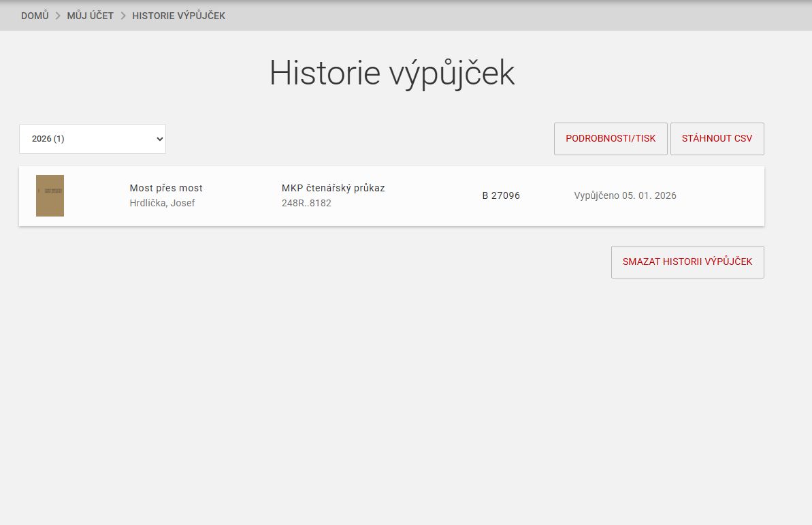Click the chevron separator after MŮJ ÚČET
Image resolution: width=812 pixels, height=525 pixels.
[123, 16]
